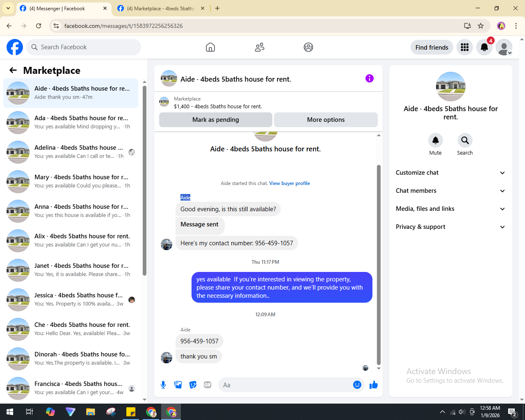The image size is (525, 420).
Task: Open taskbar clock showing 12:58 AM
Action: [x=490, y=412]
